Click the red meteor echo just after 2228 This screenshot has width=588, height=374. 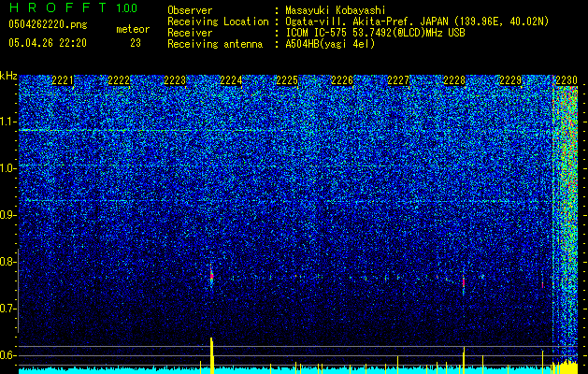click(x=464, y=282)
